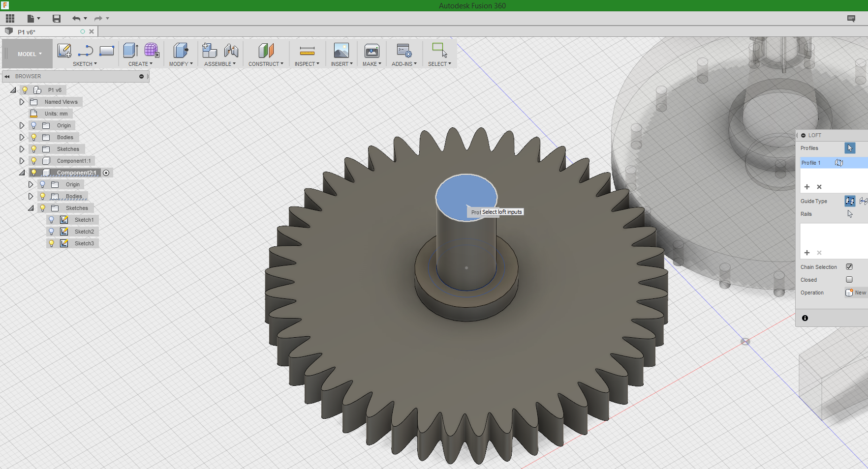Uncheck the Chain Selection checkbox
Screen dimensions: 868x469
click(849, 267)
